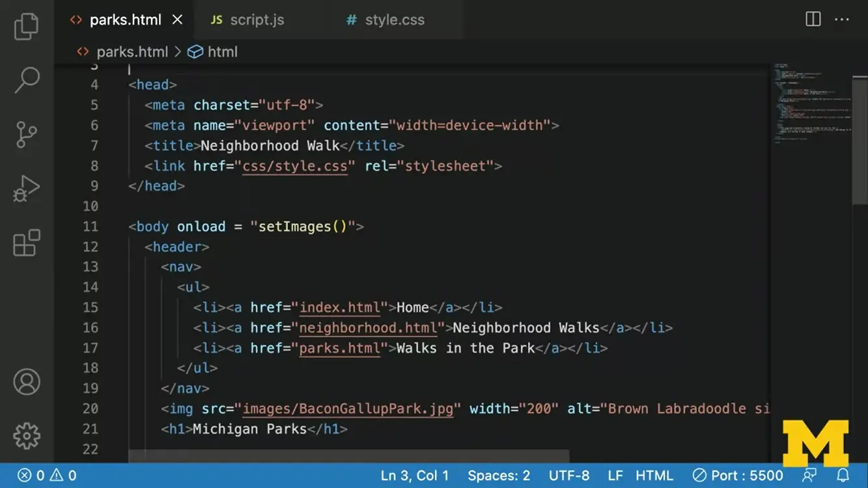This screenshot has width=868, height=488.
Task: Change indentation via Spaces: 2
Action: [x=499, y=476]
